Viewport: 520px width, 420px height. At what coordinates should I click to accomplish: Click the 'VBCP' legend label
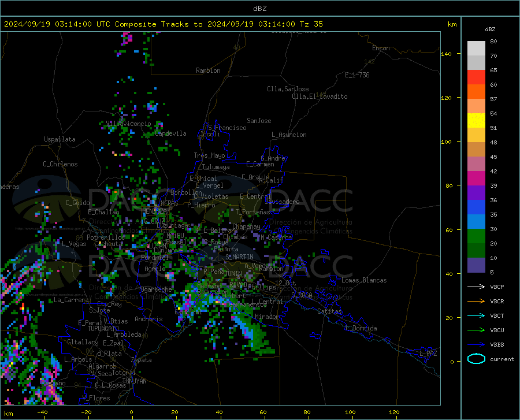pyautogui.click(x=497, y=287)
